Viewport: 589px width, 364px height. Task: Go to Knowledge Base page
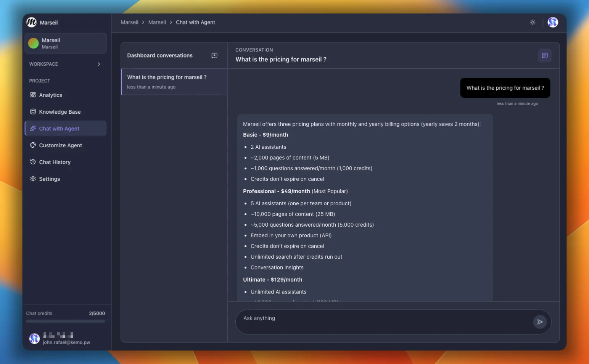click(66, 112)
